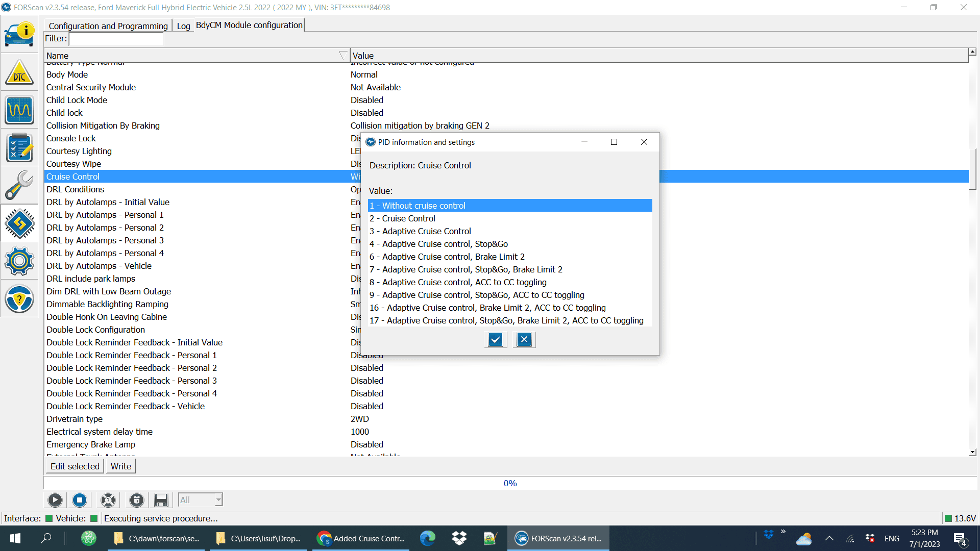This screenshot has height=551, width=980.
Task: Select '3 - Adaptive Cruise Control' value
Action: tap(510, 231)
